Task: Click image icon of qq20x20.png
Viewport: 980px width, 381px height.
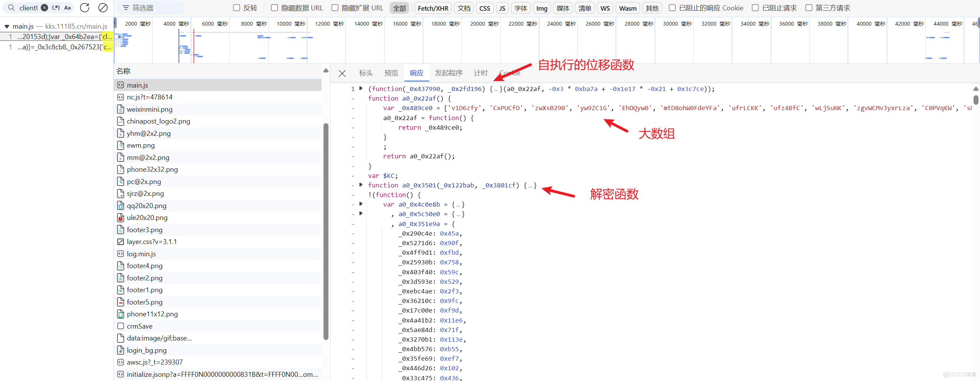Action: pyautogui.click(x=121, y=206)
